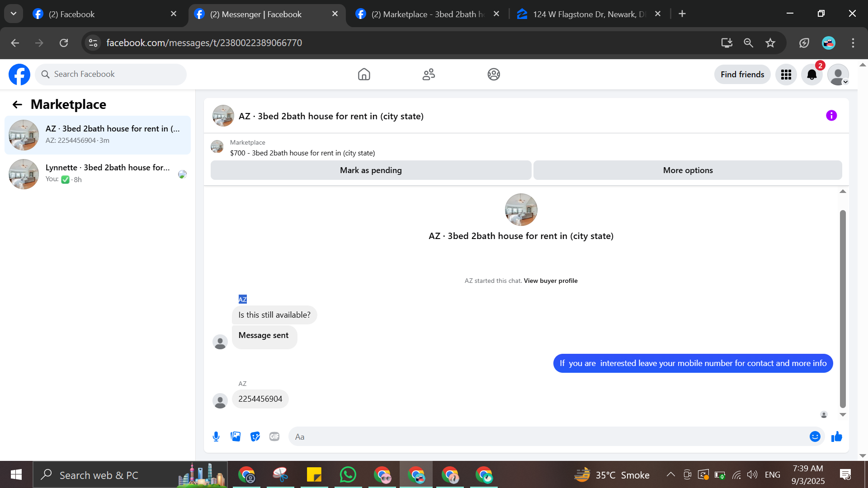
Task: Open conversation information purple icon
Action: click(831, 116)
